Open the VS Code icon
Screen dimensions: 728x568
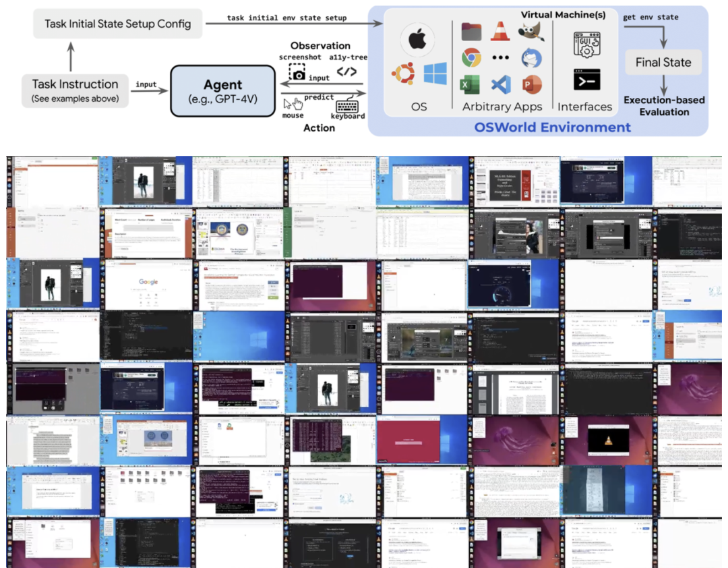(x=500, y=84)
